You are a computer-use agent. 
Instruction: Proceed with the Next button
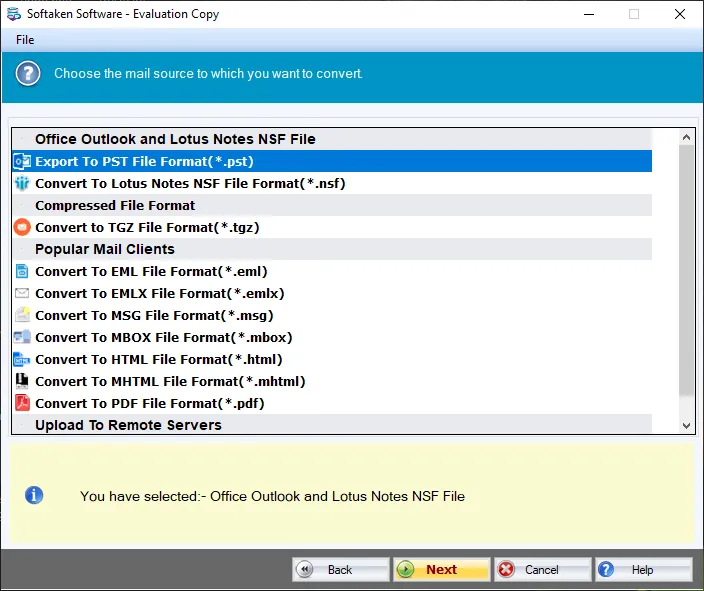[x=441, y=569]
